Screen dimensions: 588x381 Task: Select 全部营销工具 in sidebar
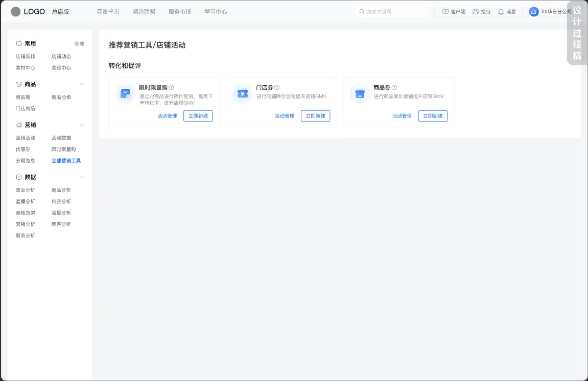tap(66, 160)
